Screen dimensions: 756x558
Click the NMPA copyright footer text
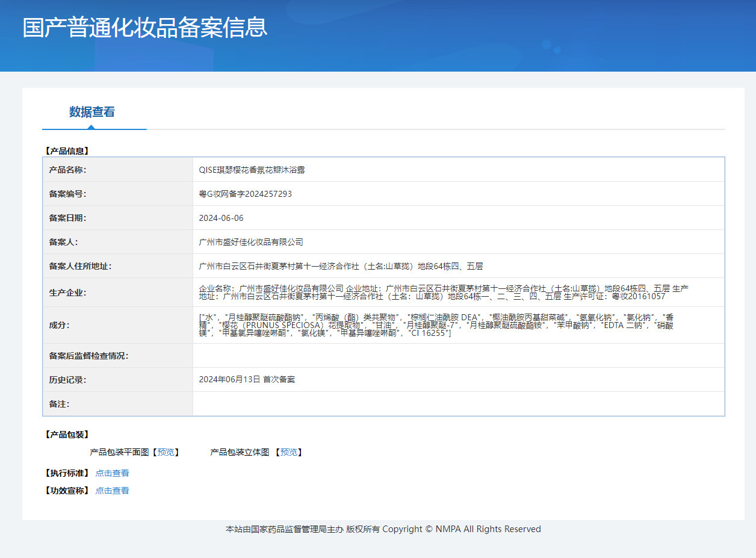(383, 529)
